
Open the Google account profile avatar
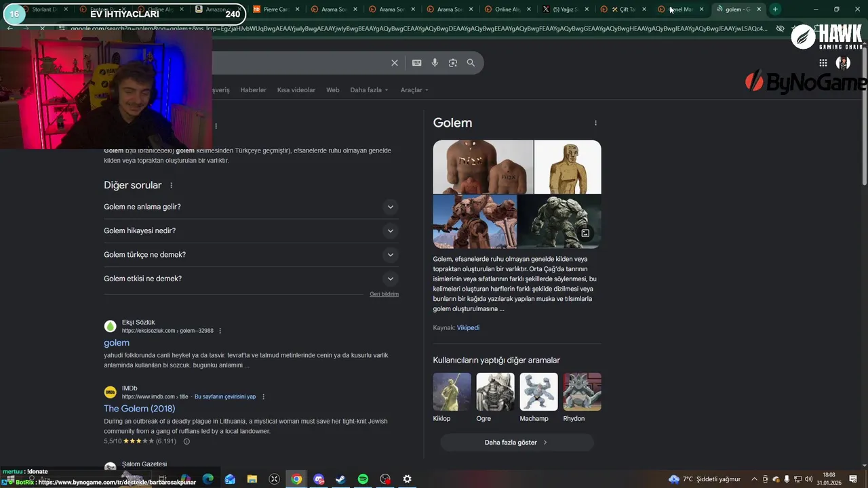point(843,63)
